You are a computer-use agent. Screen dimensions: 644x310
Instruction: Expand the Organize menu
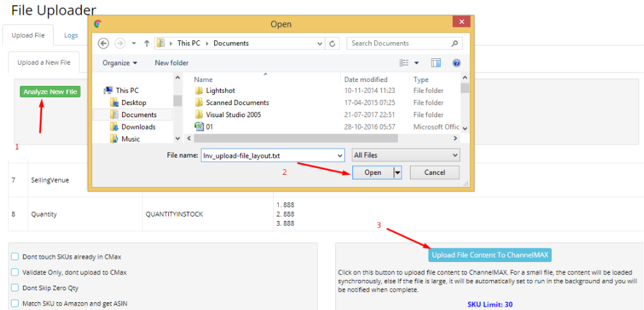click(x=120, y=63)
